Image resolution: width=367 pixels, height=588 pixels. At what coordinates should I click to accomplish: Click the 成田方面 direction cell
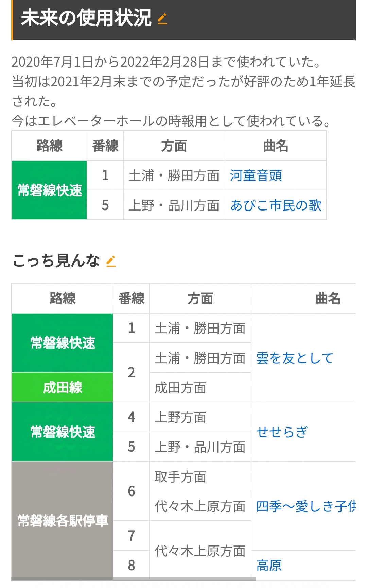pos(200,387)
